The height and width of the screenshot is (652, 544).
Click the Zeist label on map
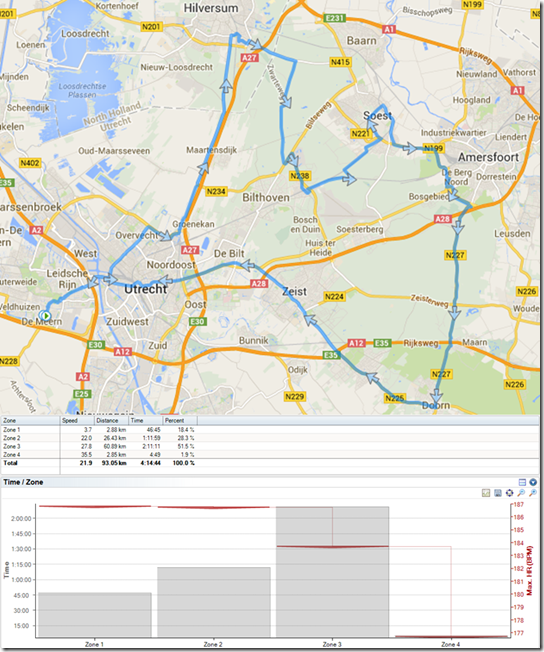(x=294, y=291)
